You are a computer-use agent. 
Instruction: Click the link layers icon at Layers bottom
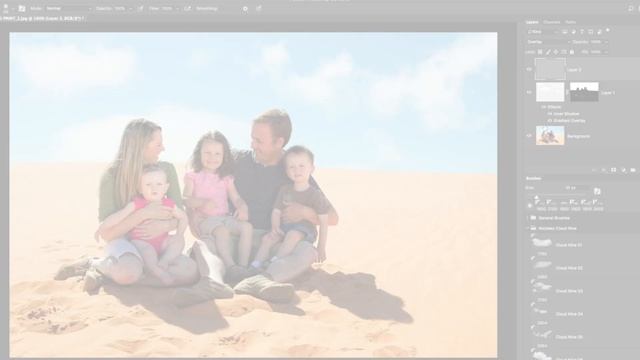point(594,170)
